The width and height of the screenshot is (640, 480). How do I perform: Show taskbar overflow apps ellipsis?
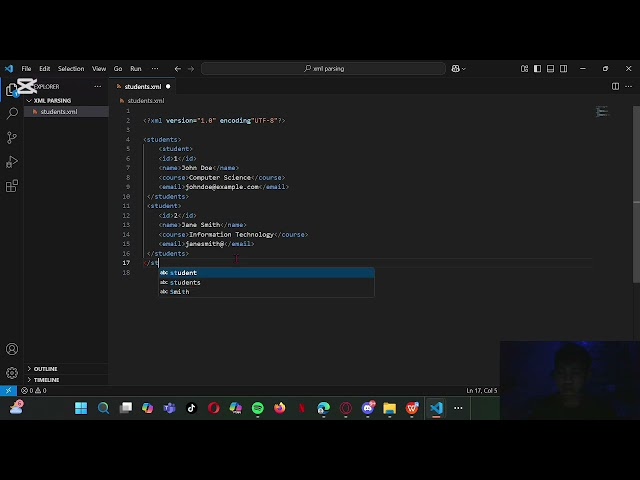point(458,408)
